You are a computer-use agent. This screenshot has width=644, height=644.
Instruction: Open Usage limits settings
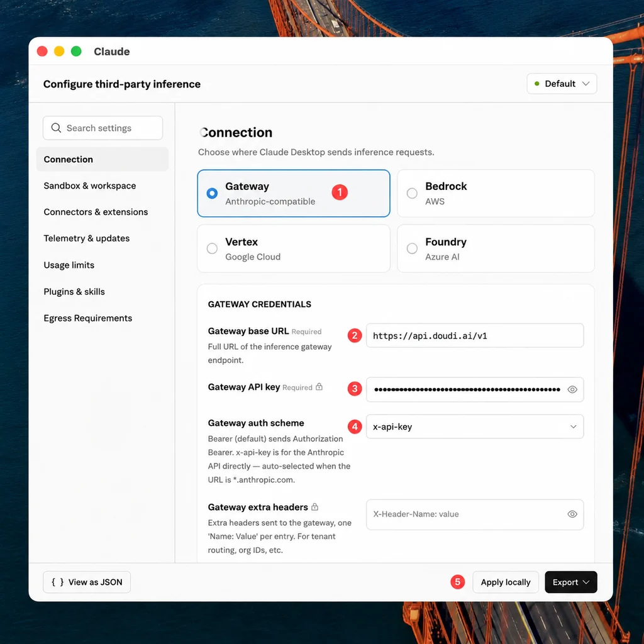tap(69, 265)
